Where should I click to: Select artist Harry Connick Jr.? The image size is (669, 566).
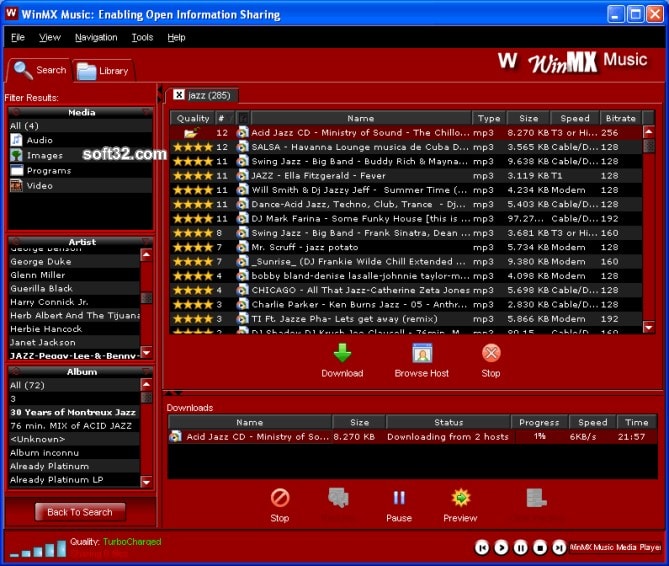tap(75, 302)
